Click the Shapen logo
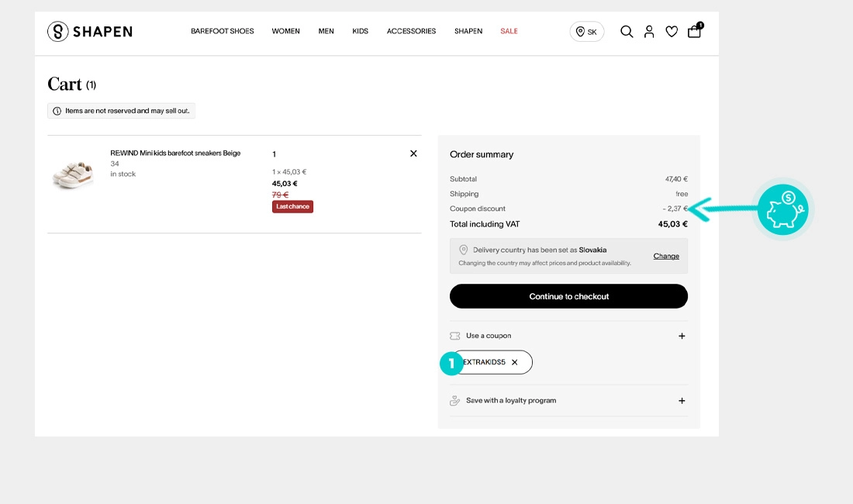Viewport: 853px width, 504px height. (90, 32)
